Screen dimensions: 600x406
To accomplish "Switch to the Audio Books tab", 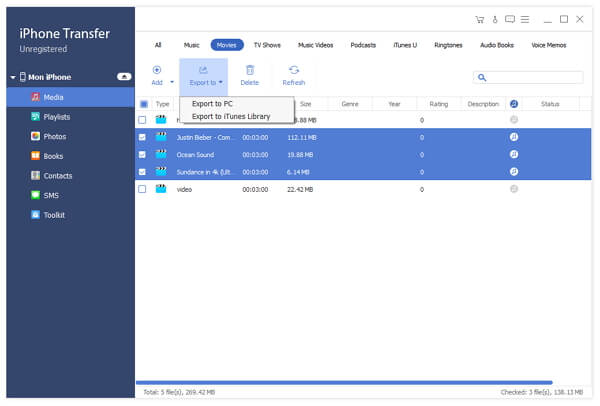I will click(497, 45).
